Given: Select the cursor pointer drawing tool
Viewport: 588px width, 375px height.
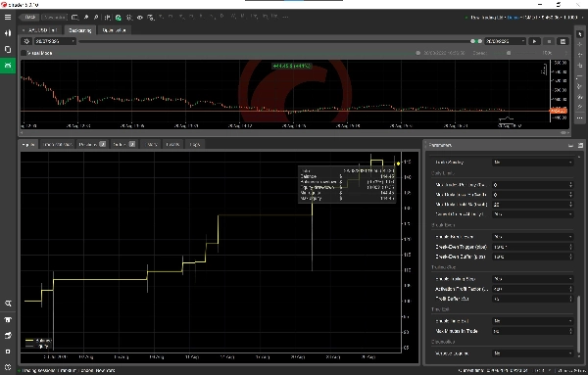Looking at the screenshot, I should tap(580, 34).
